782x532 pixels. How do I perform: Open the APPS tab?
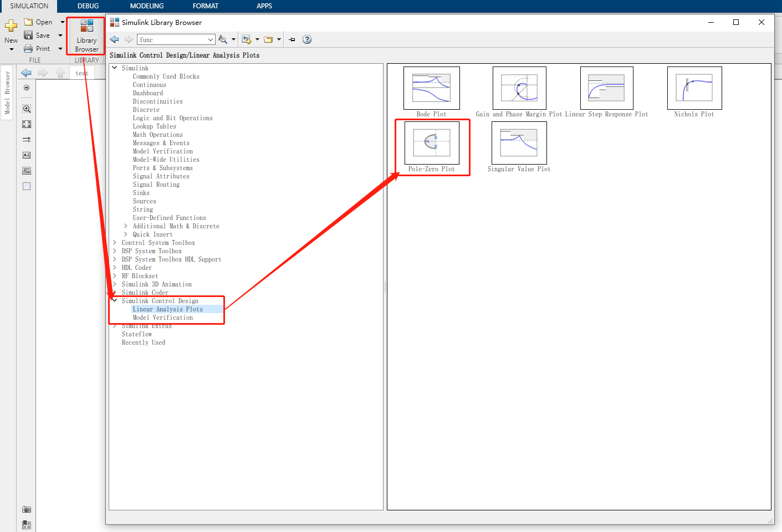pos(264,6)
